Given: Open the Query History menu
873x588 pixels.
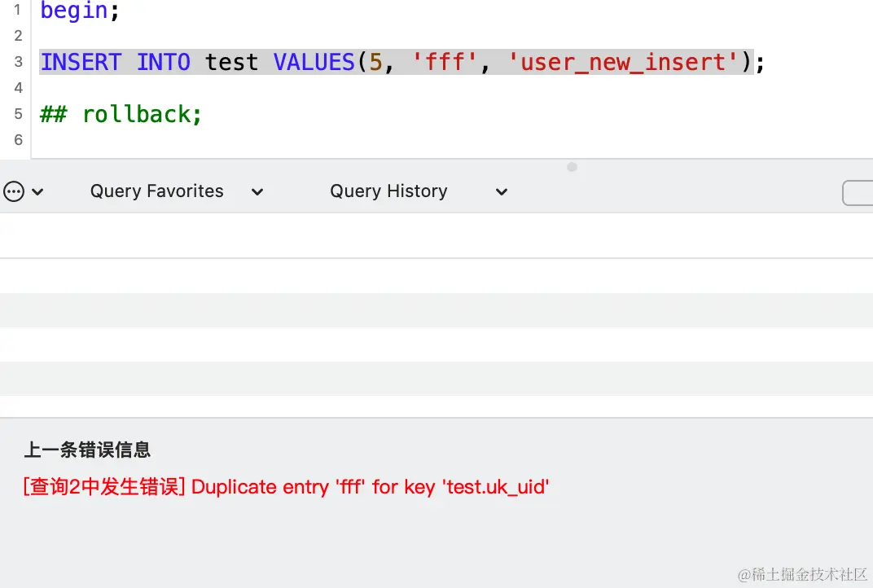Looking at the screenshot, I should pos(388,191).
